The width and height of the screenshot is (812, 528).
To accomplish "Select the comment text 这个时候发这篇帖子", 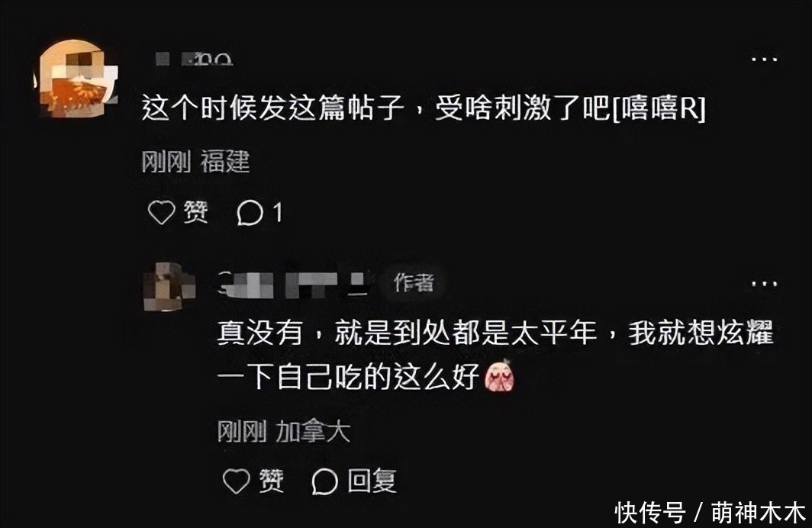I will [273, 108].
